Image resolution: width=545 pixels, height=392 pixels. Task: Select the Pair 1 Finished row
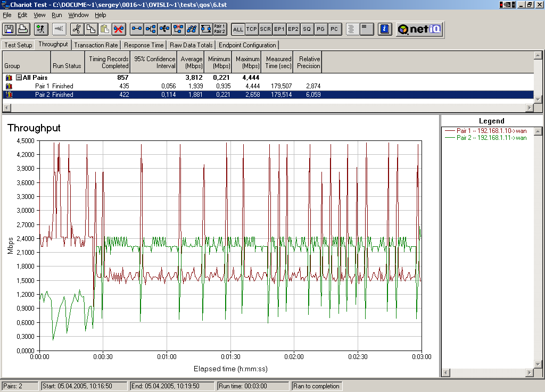point(54,86)
